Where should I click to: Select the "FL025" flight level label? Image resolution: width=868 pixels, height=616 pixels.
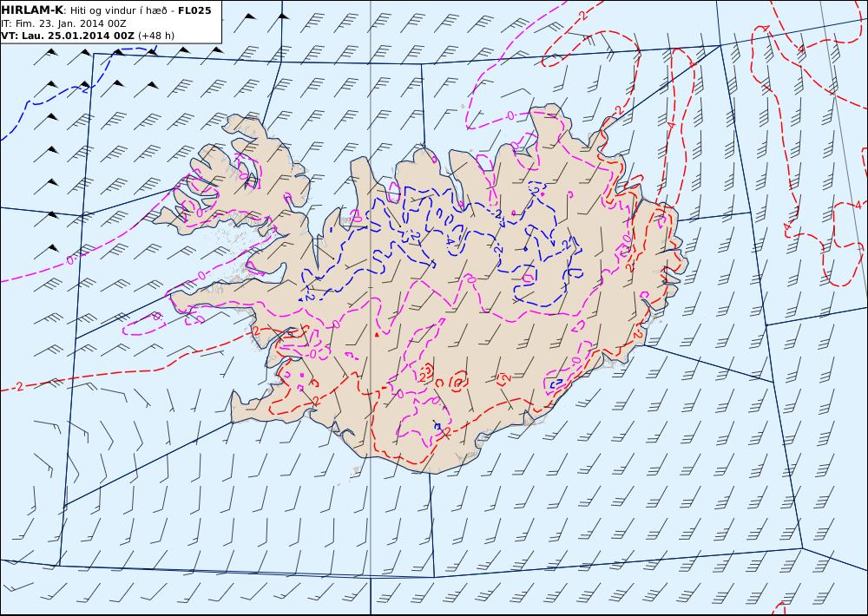point(194,10)
